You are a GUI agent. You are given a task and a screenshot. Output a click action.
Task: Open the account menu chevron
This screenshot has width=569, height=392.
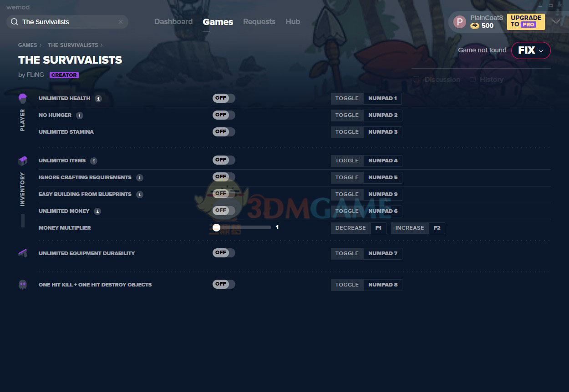[556, 22]
